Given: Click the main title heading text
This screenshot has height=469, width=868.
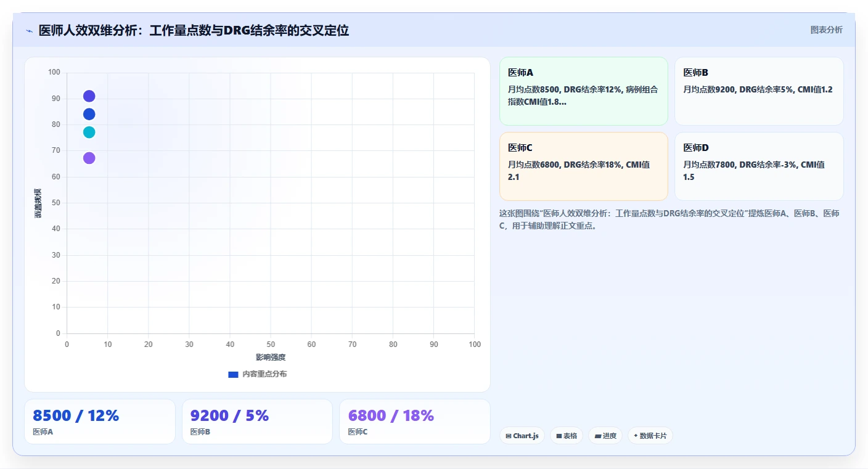Looking at the screenshot, I should tap(194, 30).
